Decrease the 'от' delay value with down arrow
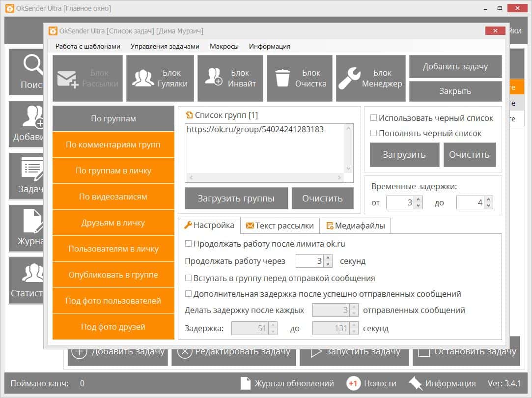 click(x=419, y=205)
